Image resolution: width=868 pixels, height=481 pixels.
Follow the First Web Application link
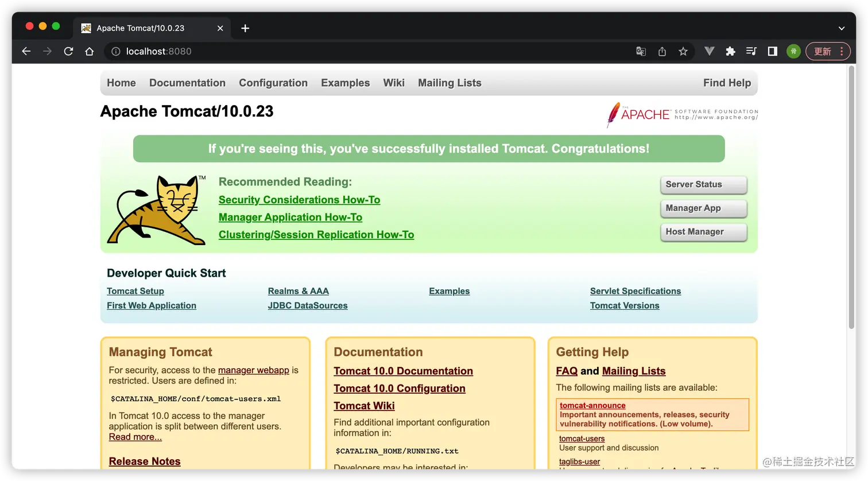(152, 305)
